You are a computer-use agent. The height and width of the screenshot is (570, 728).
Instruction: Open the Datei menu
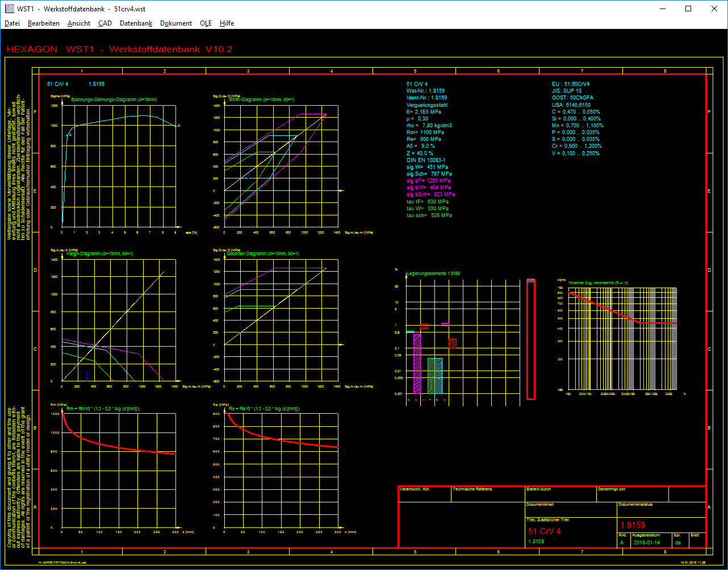click(x=12, y=23)
